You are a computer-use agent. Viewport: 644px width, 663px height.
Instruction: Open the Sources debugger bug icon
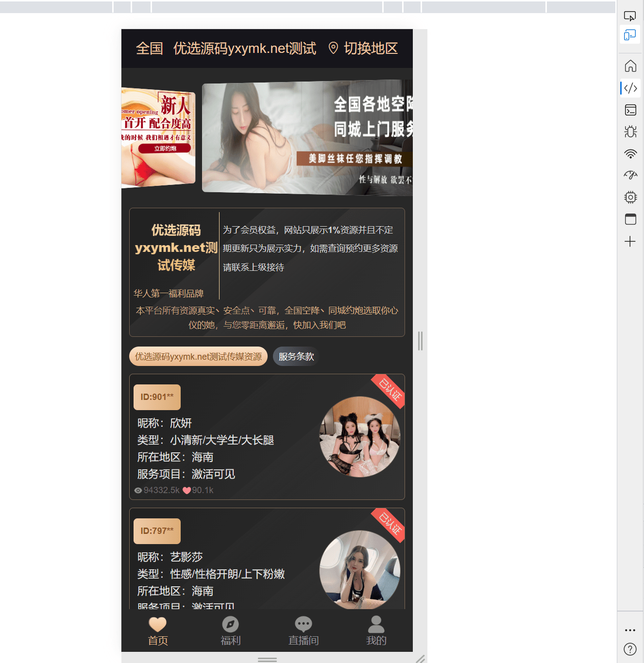tap(630, 132)
